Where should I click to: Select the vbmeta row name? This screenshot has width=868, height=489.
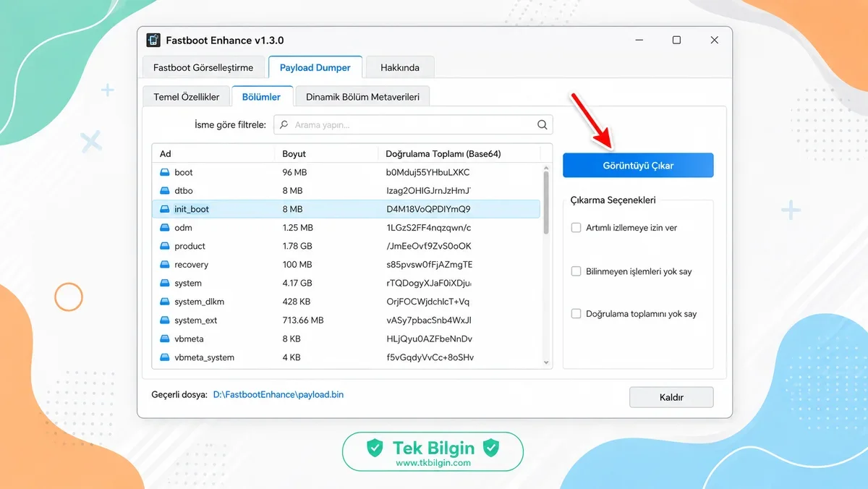(190, 339)
